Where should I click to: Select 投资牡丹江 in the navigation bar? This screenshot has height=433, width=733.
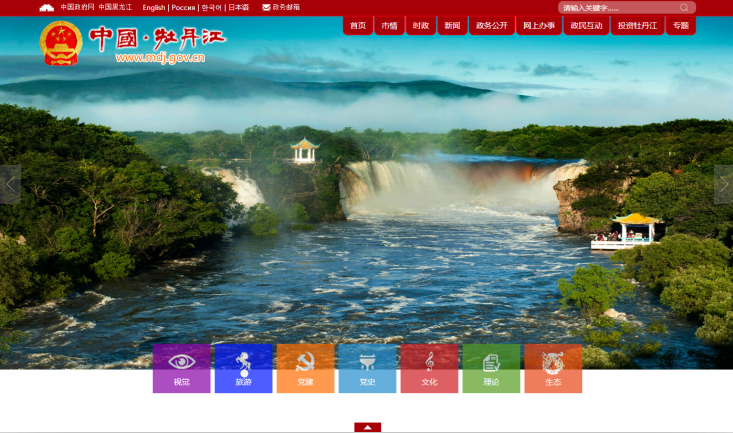click(x=637, y=26)
